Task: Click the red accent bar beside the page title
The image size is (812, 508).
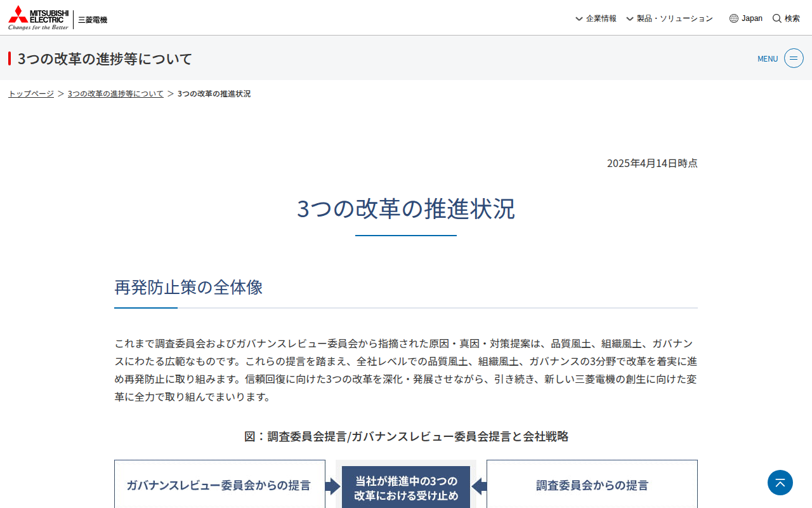Action: click(x=9, y=58)
